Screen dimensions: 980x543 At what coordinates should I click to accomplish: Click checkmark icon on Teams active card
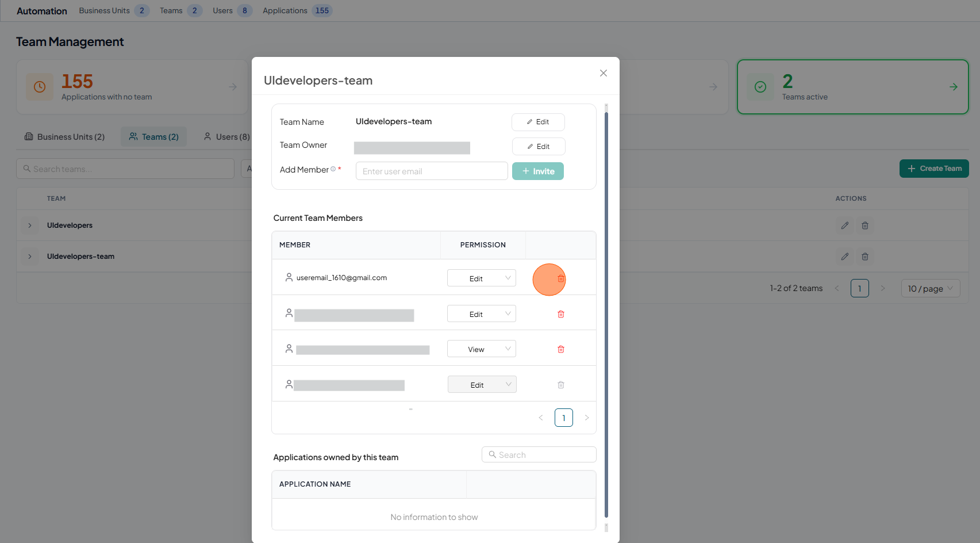point(760,87)
